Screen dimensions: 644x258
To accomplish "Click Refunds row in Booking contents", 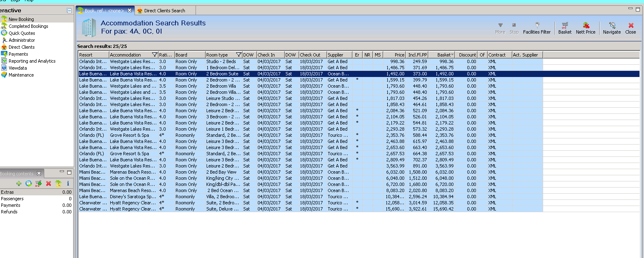I will 36,212.
